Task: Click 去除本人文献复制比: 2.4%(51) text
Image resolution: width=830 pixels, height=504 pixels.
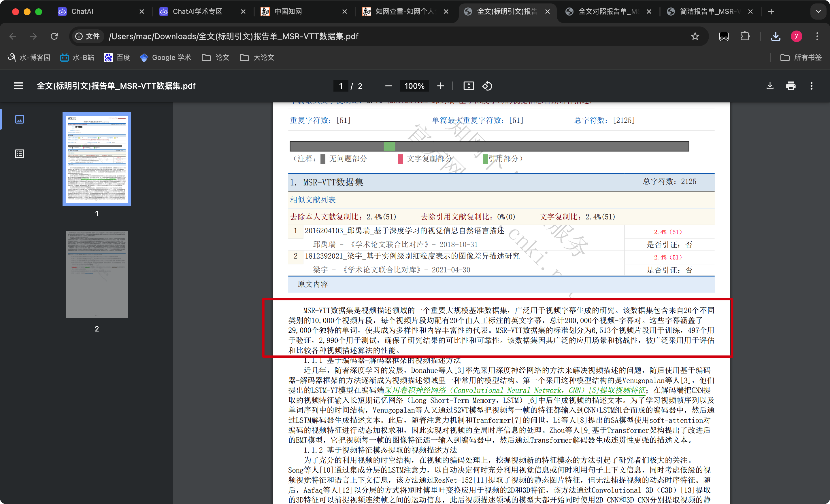Action: click(x=343, y=217)
